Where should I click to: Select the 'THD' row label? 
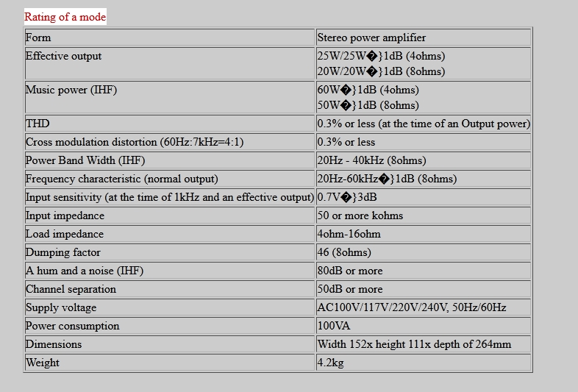38,124
